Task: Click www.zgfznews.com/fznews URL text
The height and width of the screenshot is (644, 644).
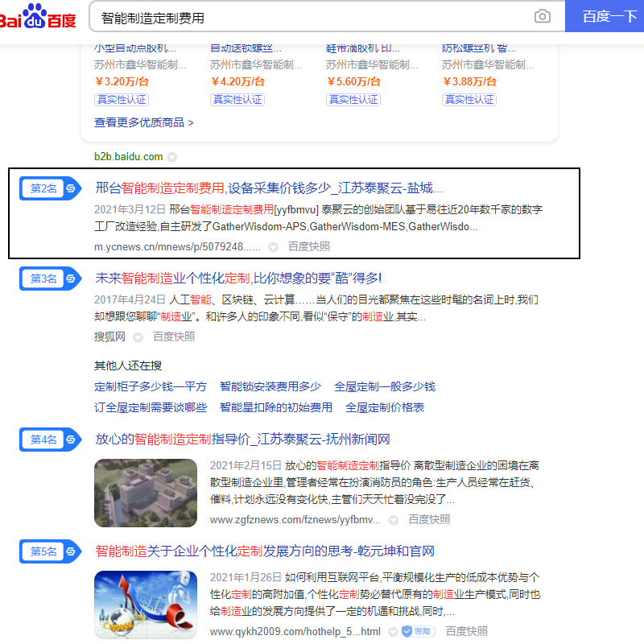Action: coord(295,520)
